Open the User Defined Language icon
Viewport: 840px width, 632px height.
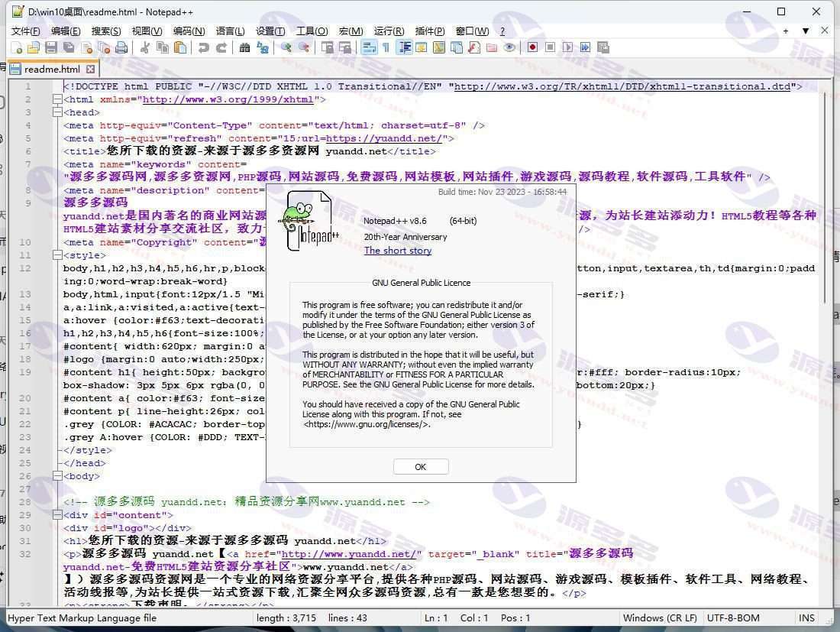tap(421, 47)
